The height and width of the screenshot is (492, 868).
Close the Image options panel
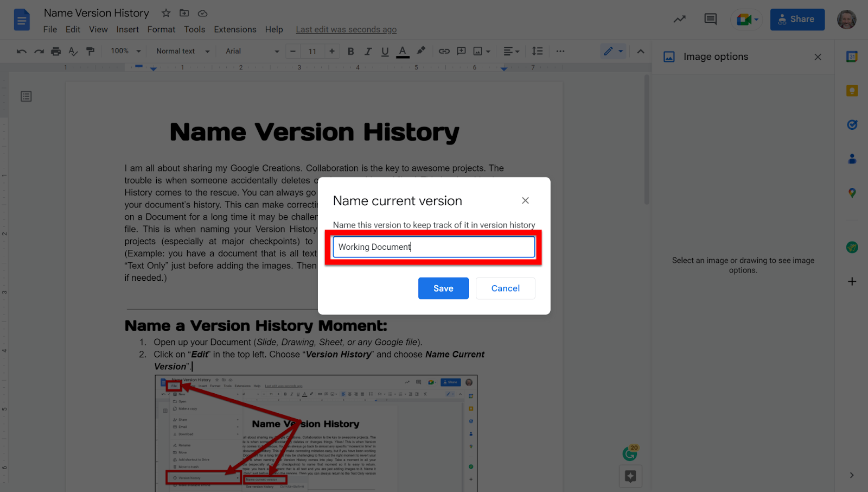tap(818, 56)
